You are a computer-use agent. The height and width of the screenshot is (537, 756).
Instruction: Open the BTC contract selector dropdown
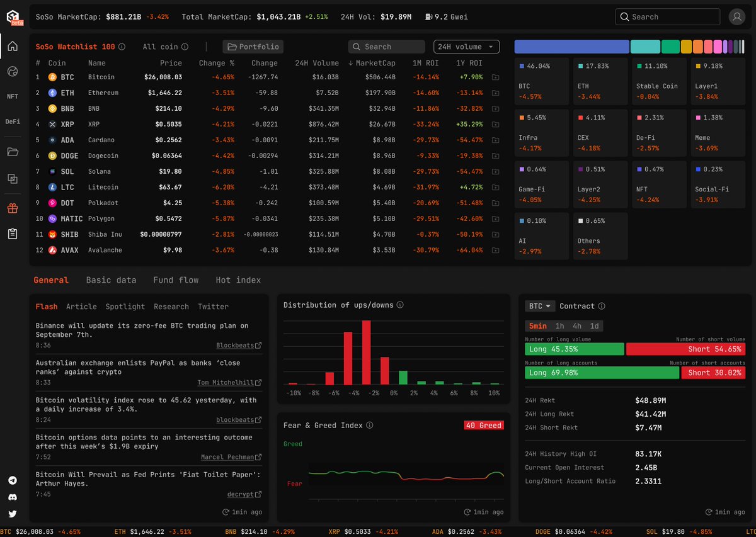tap(540, 306)
